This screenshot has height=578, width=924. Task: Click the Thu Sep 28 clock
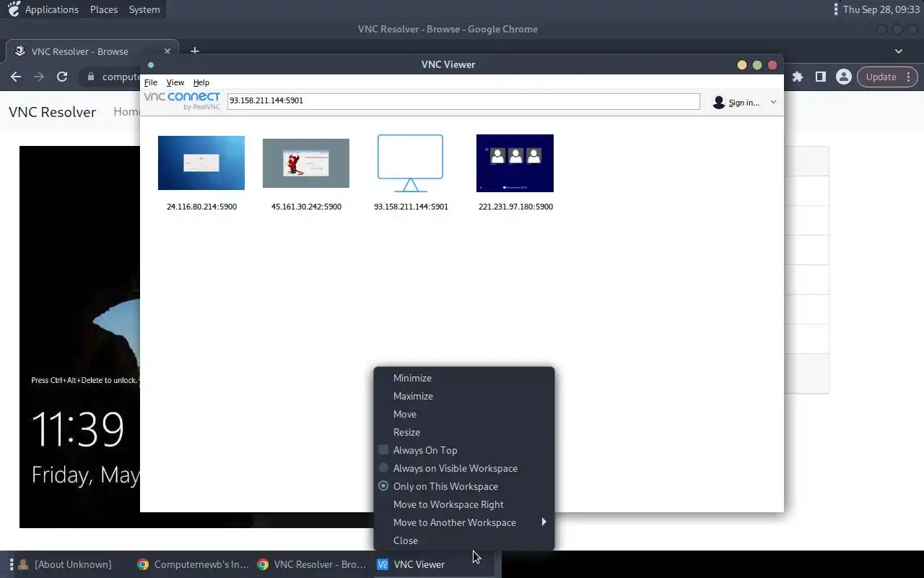pos(881,9)
